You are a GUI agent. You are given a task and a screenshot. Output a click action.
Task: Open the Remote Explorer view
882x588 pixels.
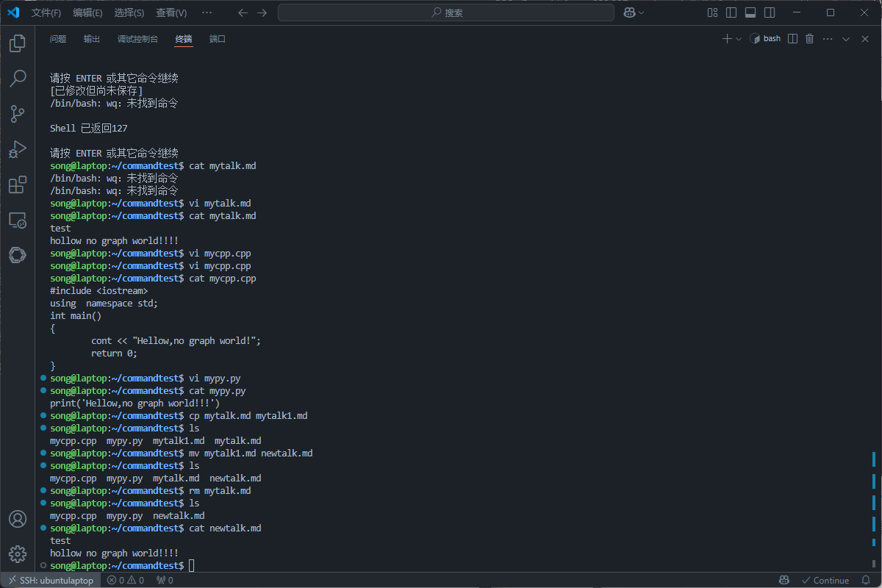point(18,220)
